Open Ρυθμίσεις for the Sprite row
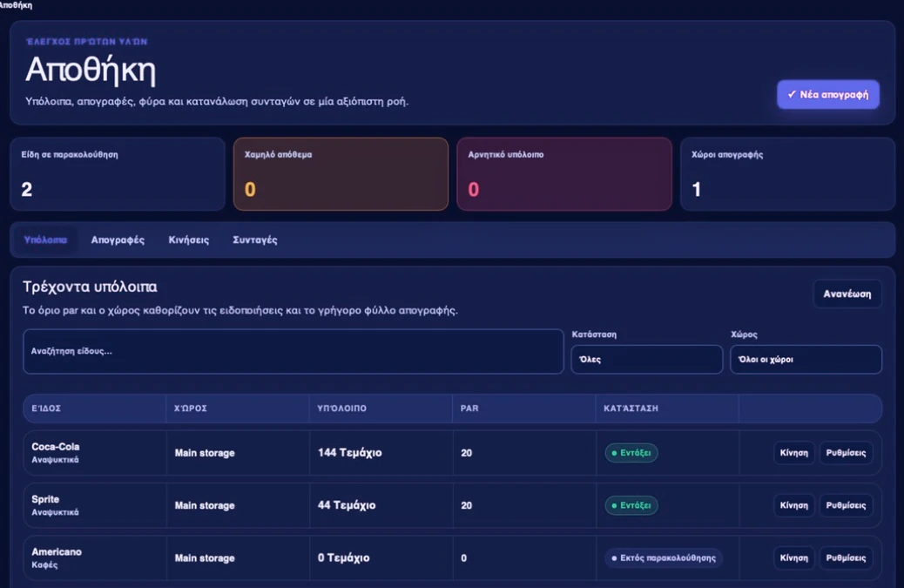The width and height of the screenshot is (904, 588). point(846,505)
